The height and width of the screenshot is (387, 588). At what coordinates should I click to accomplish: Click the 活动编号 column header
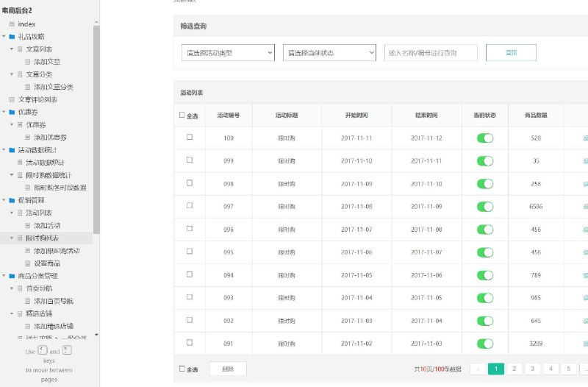click(x=229, y=116)
